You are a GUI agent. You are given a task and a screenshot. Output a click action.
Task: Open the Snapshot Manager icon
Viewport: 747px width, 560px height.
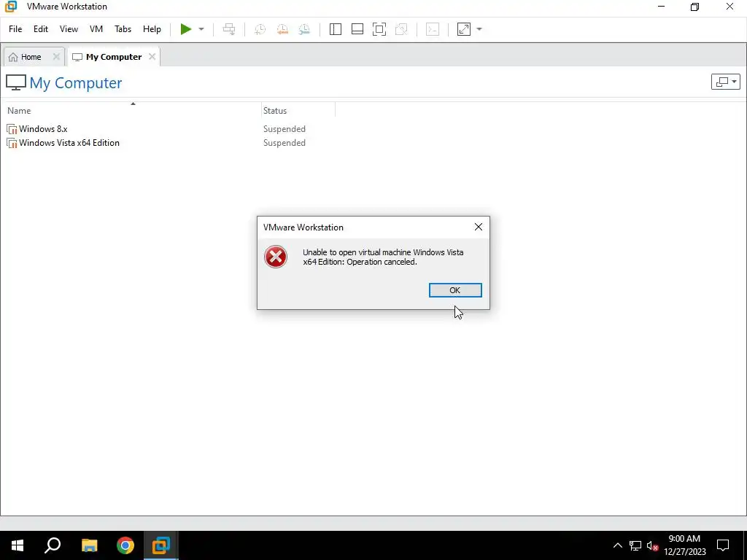point(304,29)
